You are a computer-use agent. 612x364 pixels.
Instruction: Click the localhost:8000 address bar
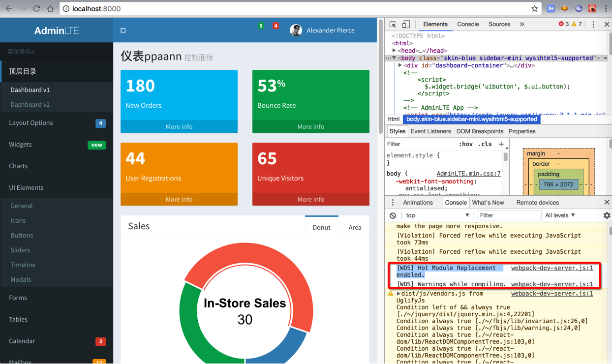pos(295,8)
